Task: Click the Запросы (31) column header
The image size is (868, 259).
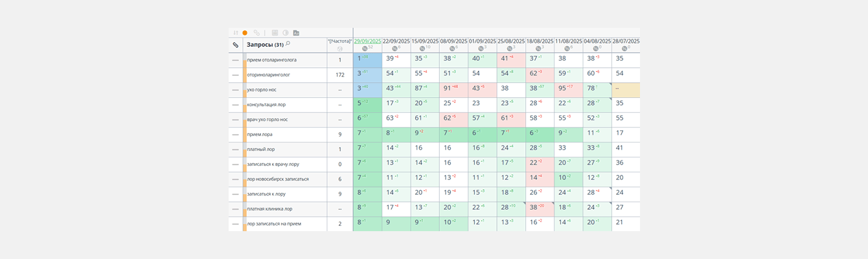Action: click(x=265, y=45)
